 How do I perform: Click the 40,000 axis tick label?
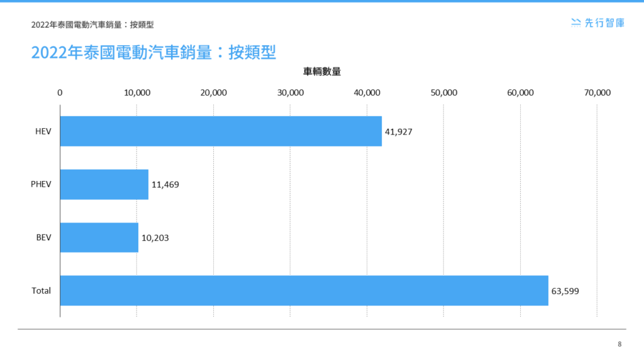pyautogui.click(x=367, y=93)
